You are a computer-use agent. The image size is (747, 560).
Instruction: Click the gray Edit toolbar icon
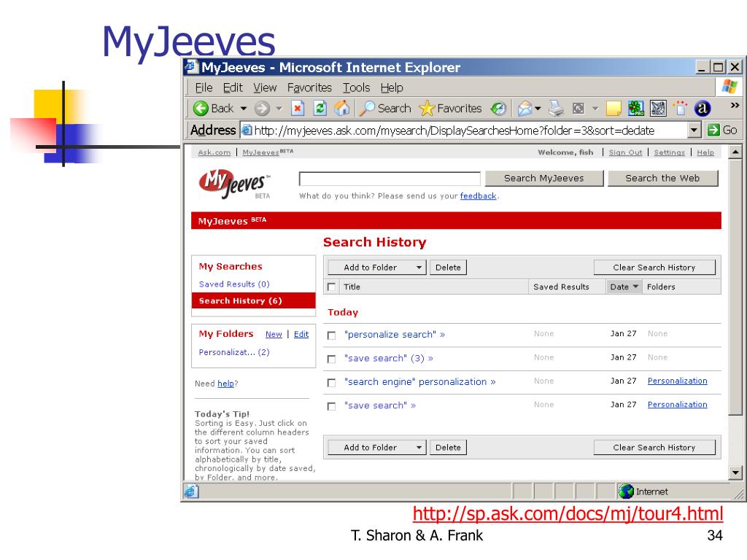[578, 109]
